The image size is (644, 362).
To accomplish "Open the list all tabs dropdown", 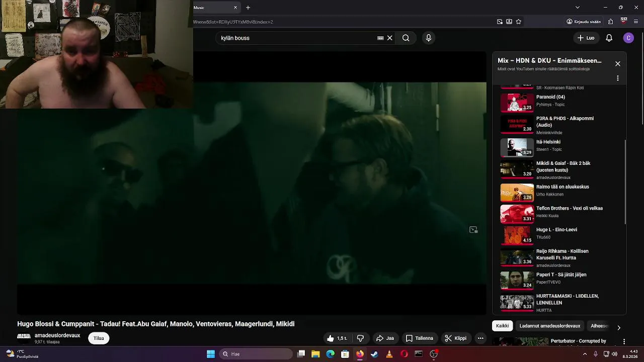I will 578,8.
